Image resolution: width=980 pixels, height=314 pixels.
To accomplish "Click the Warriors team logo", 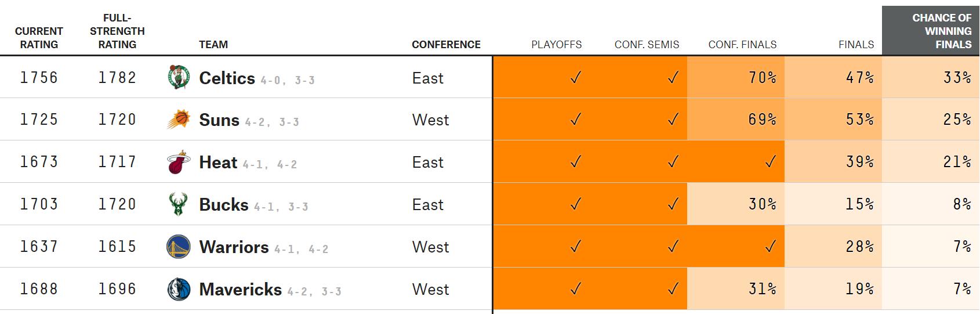I will click(178, 247).
